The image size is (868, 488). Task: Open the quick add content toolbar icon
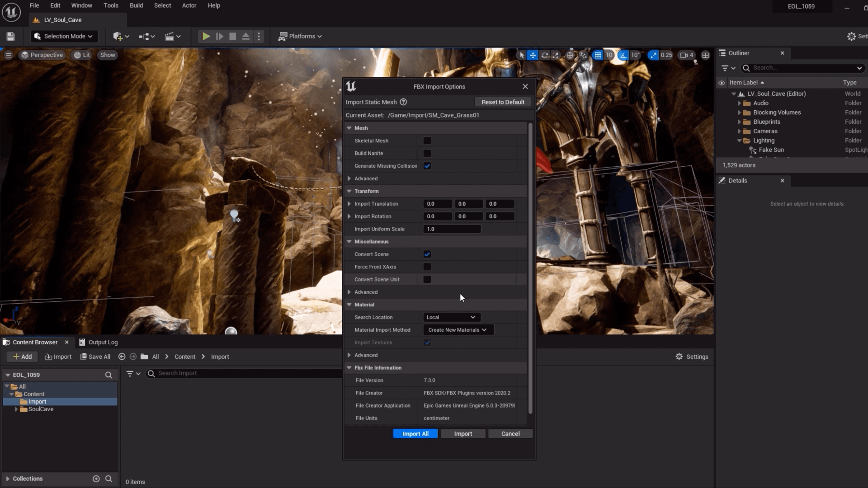point(121,36)
